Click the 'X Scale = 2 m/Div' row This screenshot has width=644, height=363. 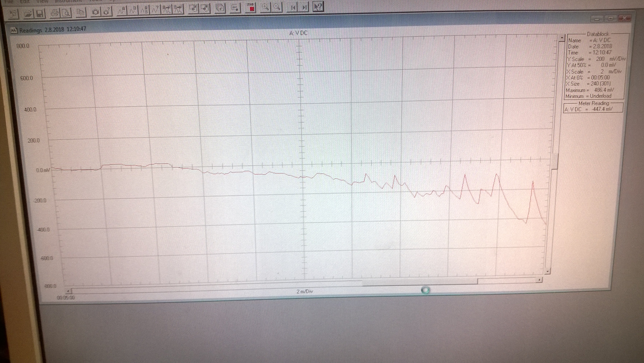click(x=594, y=71)
